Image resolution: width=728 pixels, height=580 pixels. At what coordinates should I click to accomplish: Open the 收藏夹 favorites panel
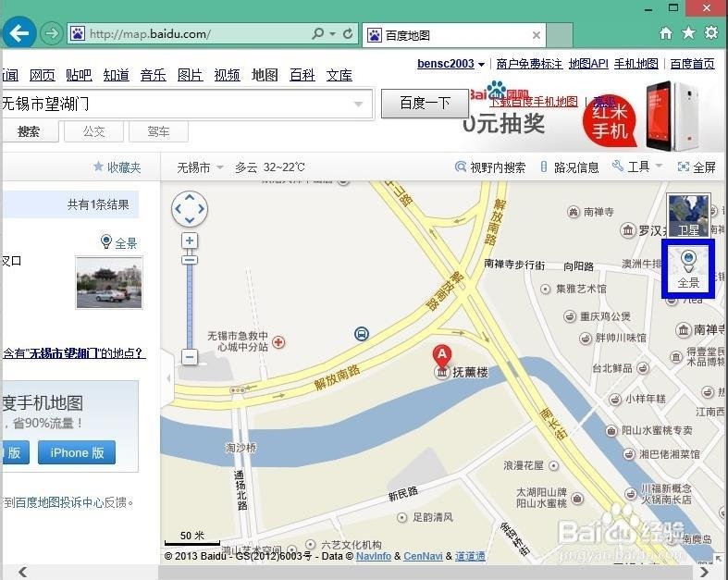pyautogui.click(x=117, y=167)
